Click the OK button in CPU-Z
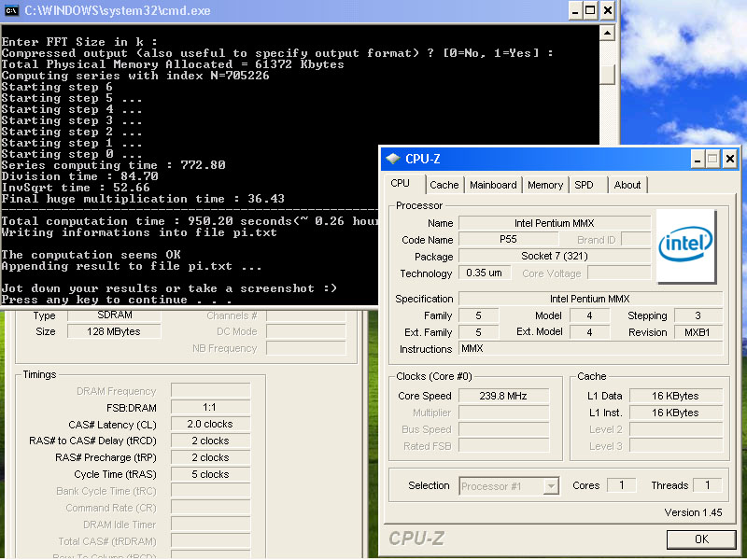This screenshot has height=560, width=747. (701, 539)
